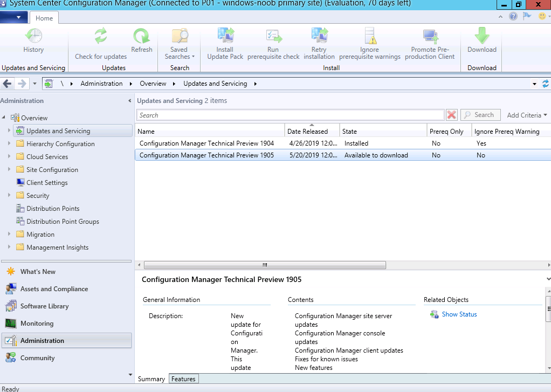551x392 pixels.
Task: Collapse the ribbon with the caret
Action: click(x=500, y=17)
